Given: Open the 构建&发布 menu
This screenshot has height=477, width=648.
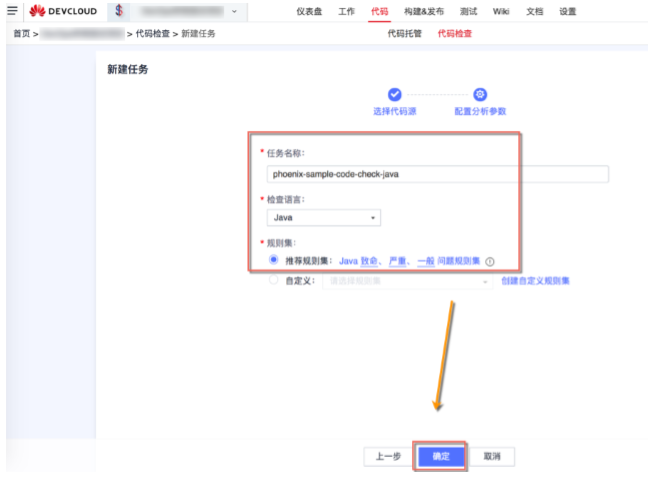Looking at the screenshot, I should 424,12.
